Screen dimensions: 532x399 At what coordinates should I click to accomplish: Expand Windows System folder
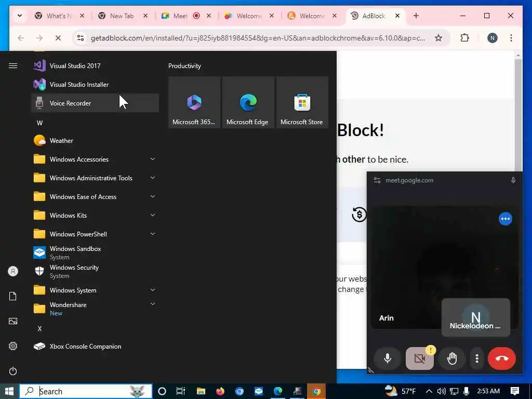95,290
